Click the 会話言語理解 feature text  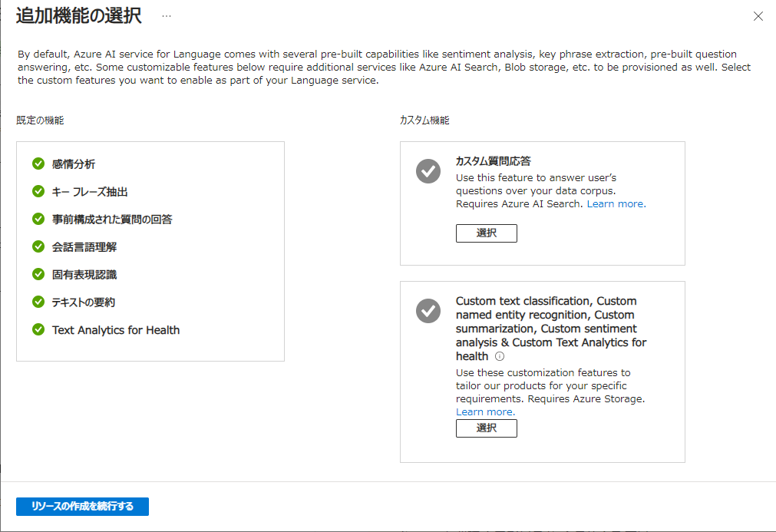84,247
